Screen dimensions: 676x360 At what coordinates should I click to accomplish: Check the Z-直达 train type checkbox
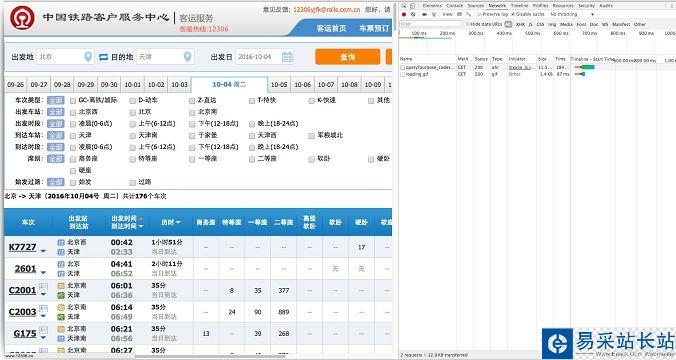[192, 101]
